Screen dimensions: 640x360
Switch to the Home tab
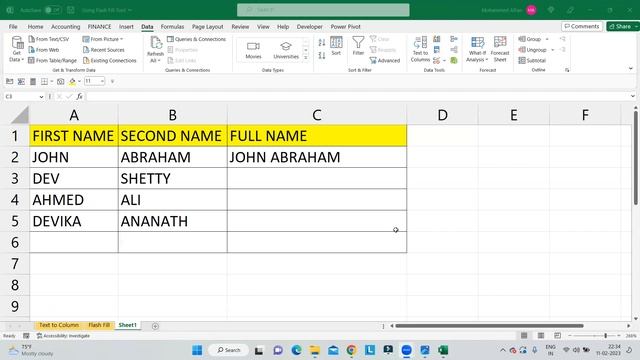tap(36, 27)
